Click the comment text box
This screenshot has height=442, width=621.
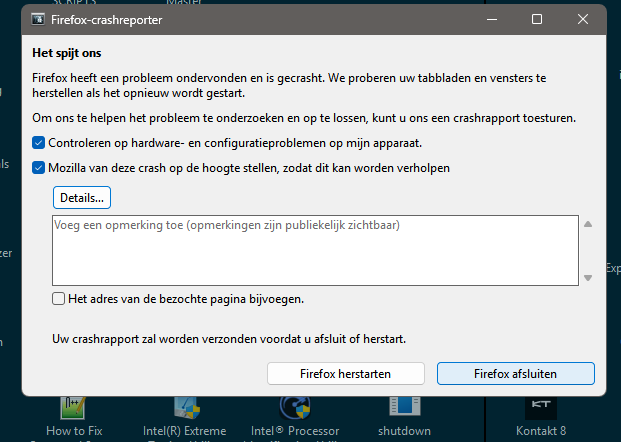tap(315, 250)
